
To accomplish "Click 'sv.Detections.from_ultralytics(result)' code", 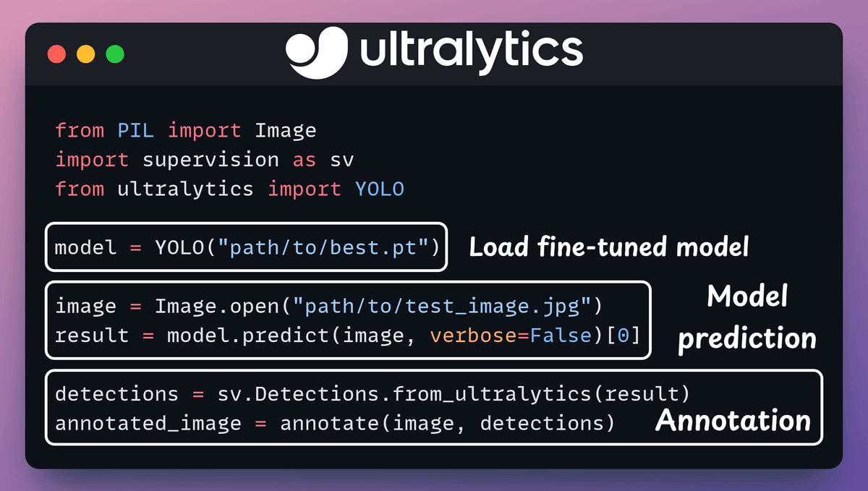I will coord(454,394).
